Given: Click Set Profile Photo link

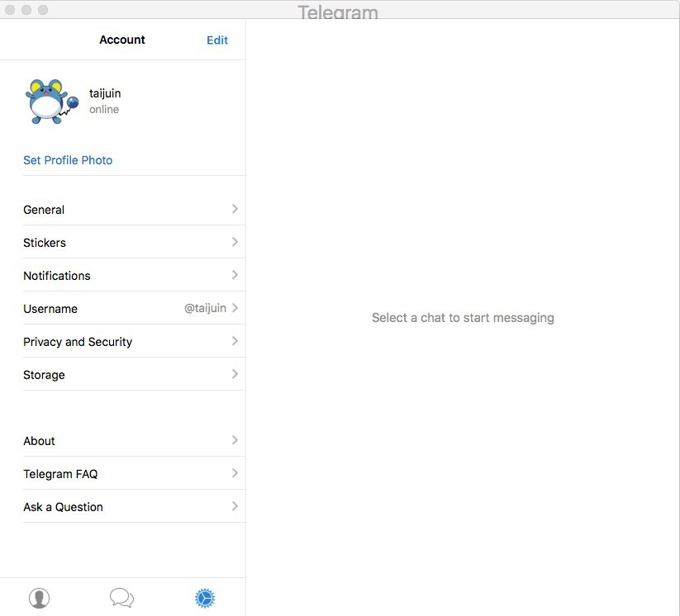Looking at the screenshot, I should coord(68,160).
